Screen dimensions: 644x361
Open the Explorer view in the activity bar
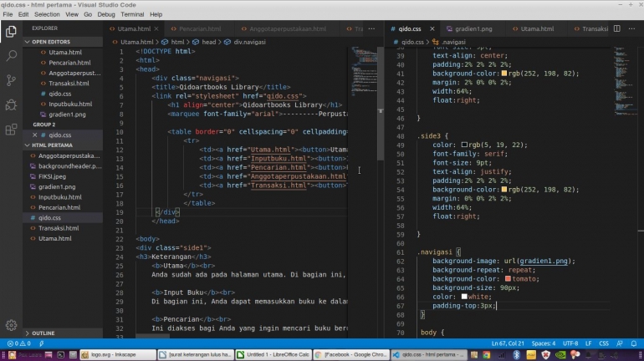click(11, 32)
